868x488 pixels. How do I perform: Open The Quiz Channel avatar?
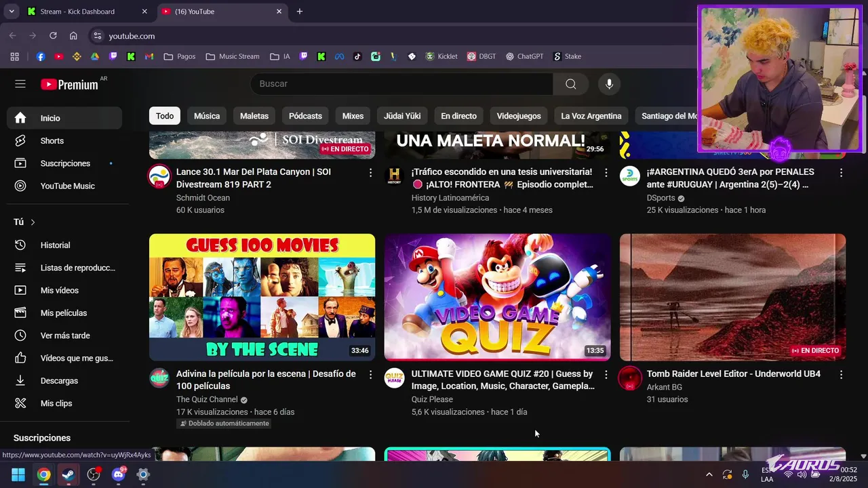[159, 378]
